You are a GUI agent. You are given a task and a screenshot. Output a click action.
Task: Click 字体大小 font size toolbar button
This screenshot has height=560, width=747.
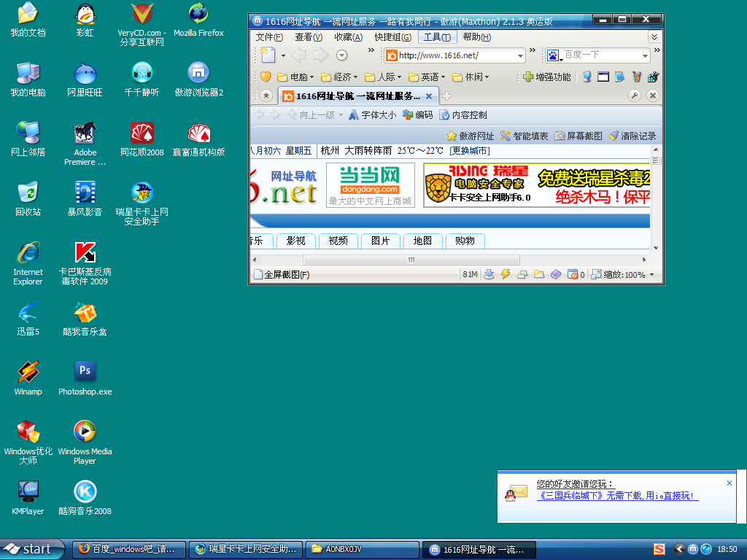click(373, 114)
